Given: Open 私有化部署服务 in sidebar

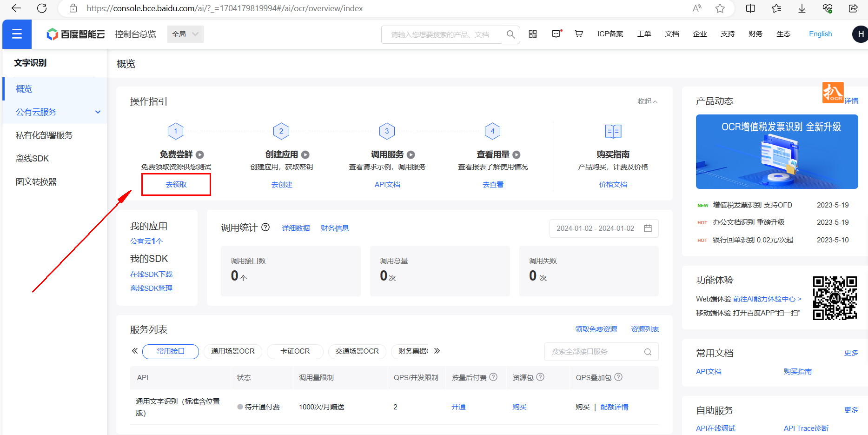Looking at the screenshot, I should point(44,135).
